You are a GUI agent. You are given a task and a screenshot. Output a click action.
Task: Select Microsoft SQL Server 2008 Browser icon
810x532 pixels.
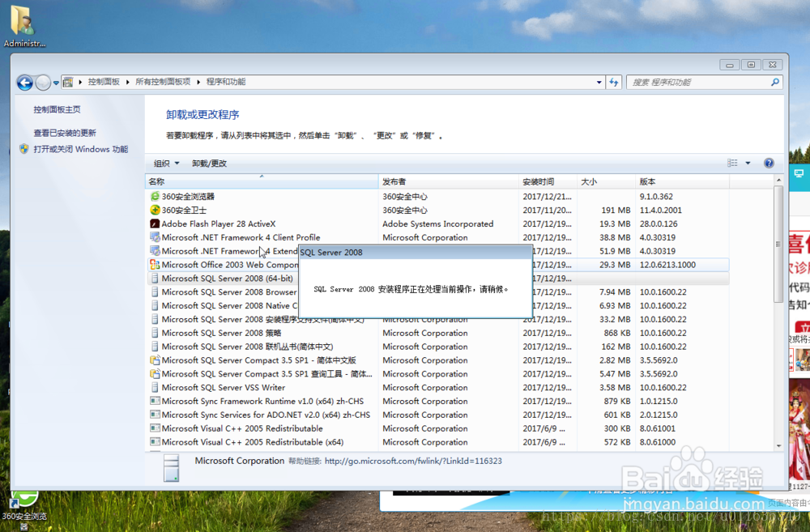pos(155,292)
